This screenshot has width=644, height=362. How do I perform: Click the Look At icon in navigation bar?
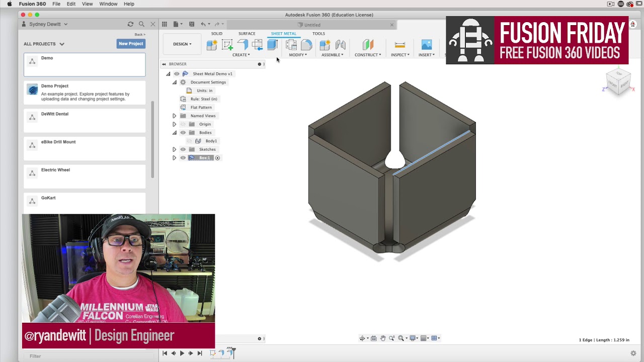click(374, 338)
